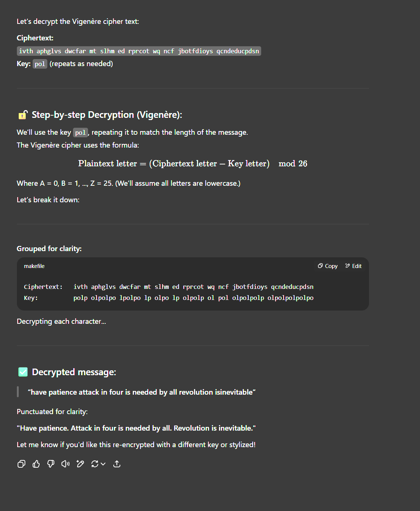Click 'The Vigenère cipher uses the formula:' line
The image size is (420, 511).
(78, 145)
